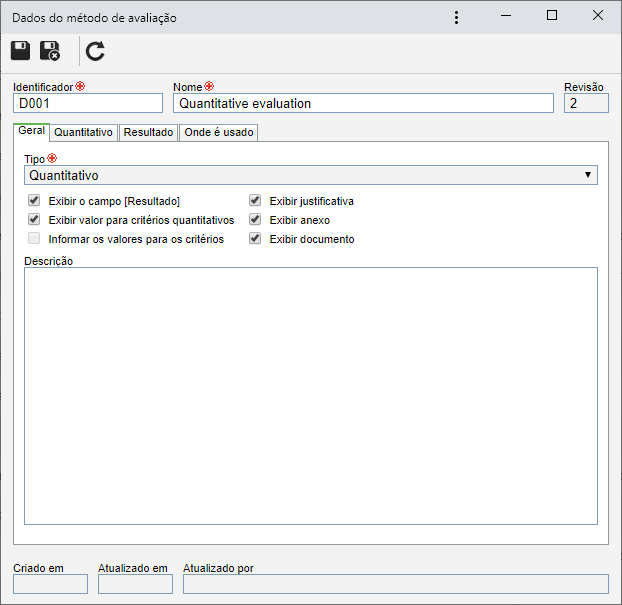Minimize the evaluation method window
This screenshot has height=605, width=622.
coord(506,16)
